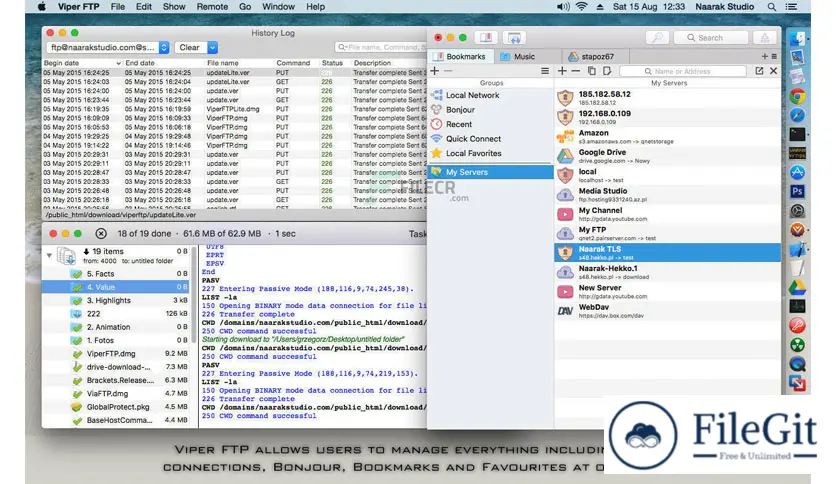836x484 pixels.
Task: Open the Viper FTP application menu
Action: (x=78, y=7)
